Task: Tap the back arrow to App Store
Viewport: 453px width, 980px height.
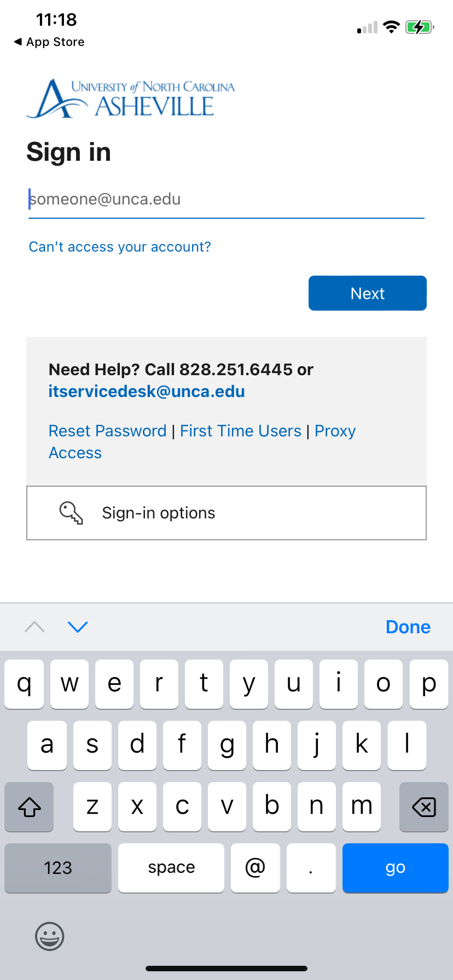Action: coord(18,42)
